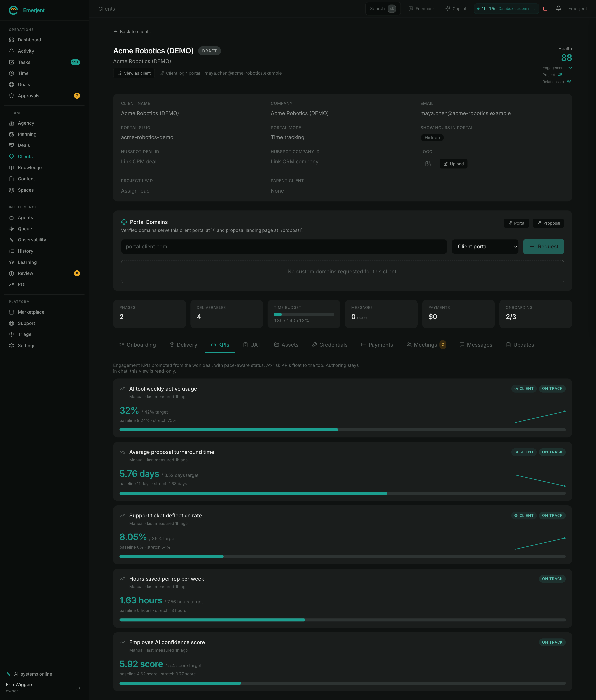Open the Observability page
Image resolution: width=596 pixels, height=700 pixels.
(44, 240)
